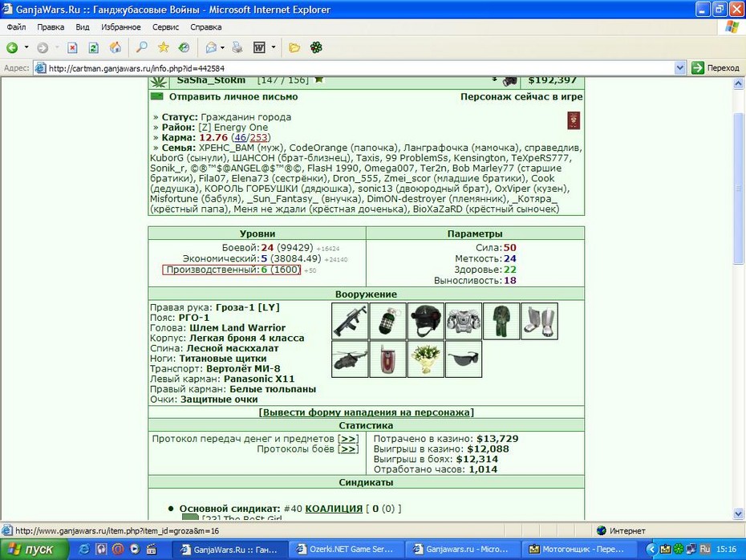Stop page loading with red X icon
The height and width of the screenshot is (560, 746).
72,47
